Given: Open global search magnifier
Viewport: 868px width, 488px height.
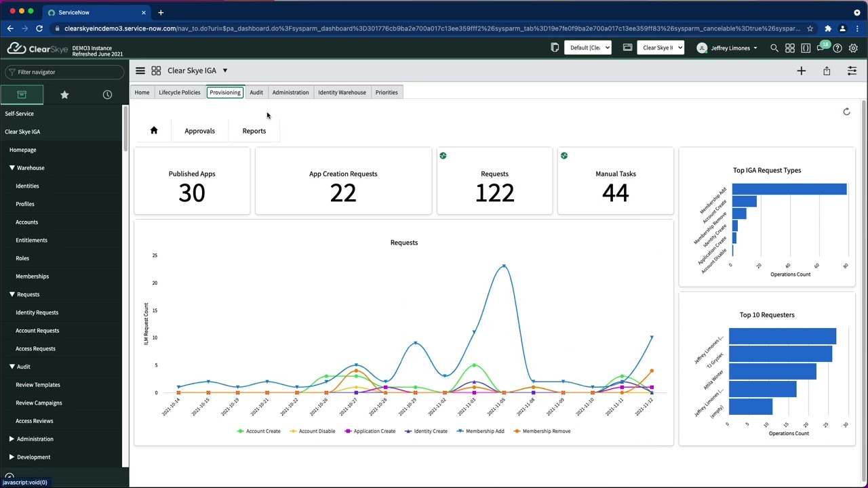Looking at the screenshot, I should coord(774,48).
